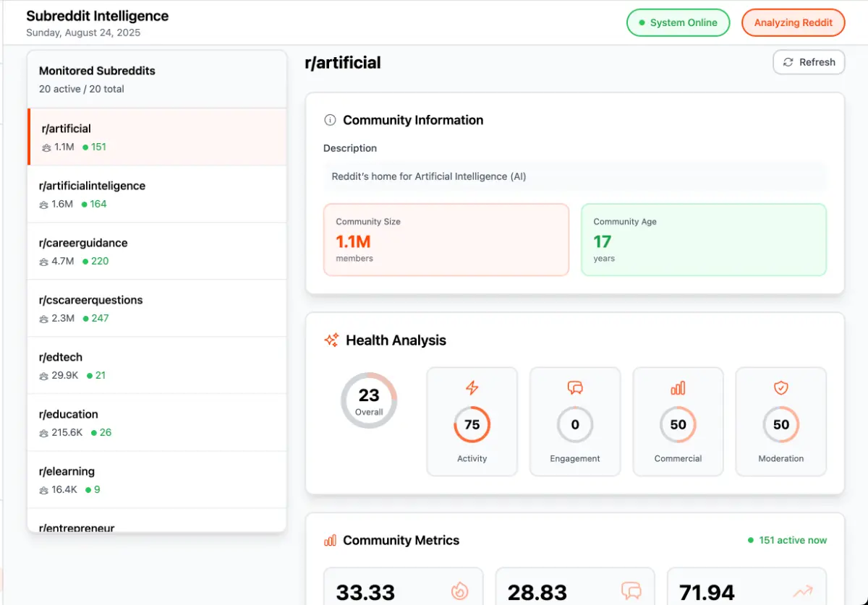Click the sparkle icon next to Health Analysis
The width and height of the screenshot is (868, 605).
click(331, 340)
